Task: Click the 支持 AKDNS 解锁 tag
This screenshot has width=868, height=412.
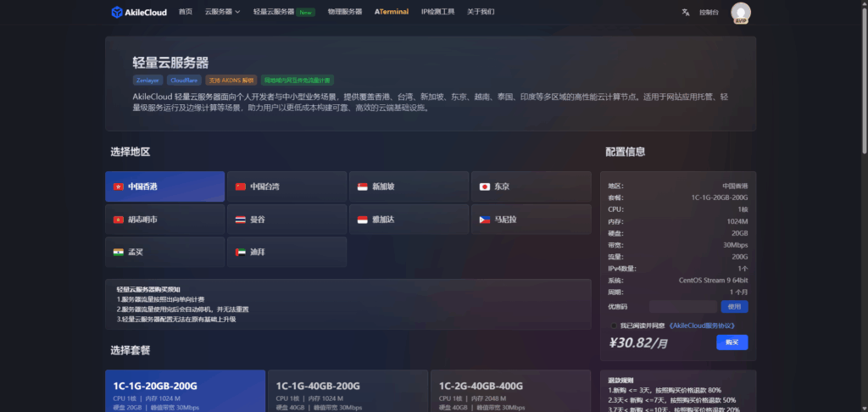Action: coord(231,81)
